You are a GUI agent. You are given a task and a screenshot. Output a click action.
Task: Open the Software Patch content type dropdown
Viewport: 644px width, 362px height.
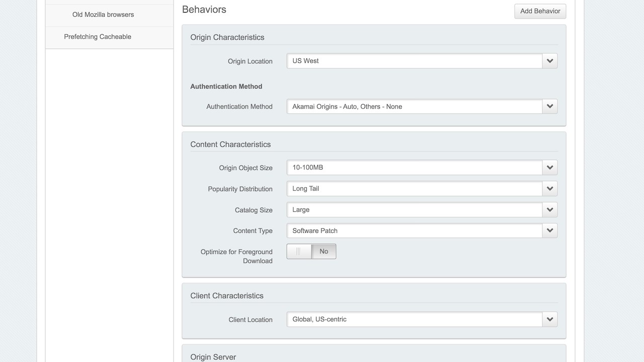[415, 231]
